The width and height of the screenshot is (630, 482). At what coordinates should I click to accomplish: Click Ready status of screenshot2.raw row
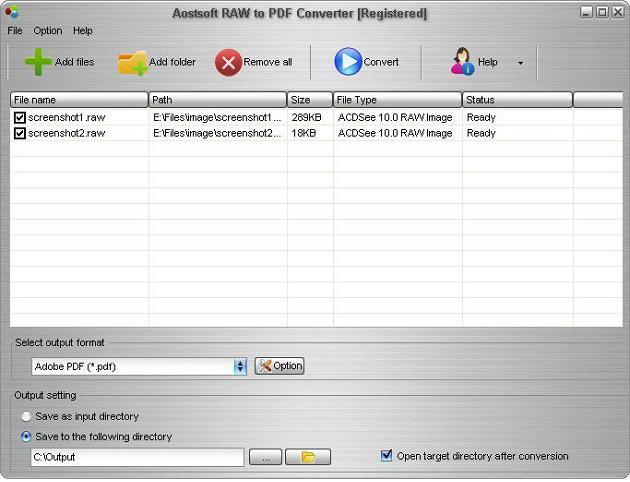click(481, 133)
